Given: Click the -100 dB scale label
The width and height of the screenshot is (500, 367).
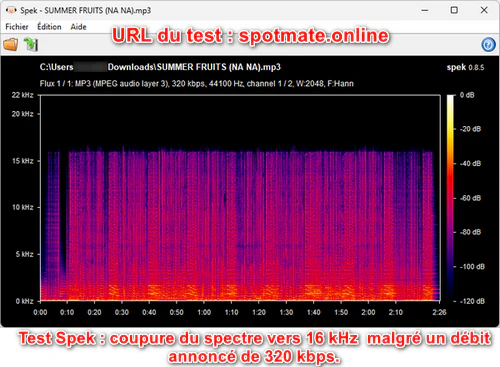Looking at the screenshot, I should (472, 267).
